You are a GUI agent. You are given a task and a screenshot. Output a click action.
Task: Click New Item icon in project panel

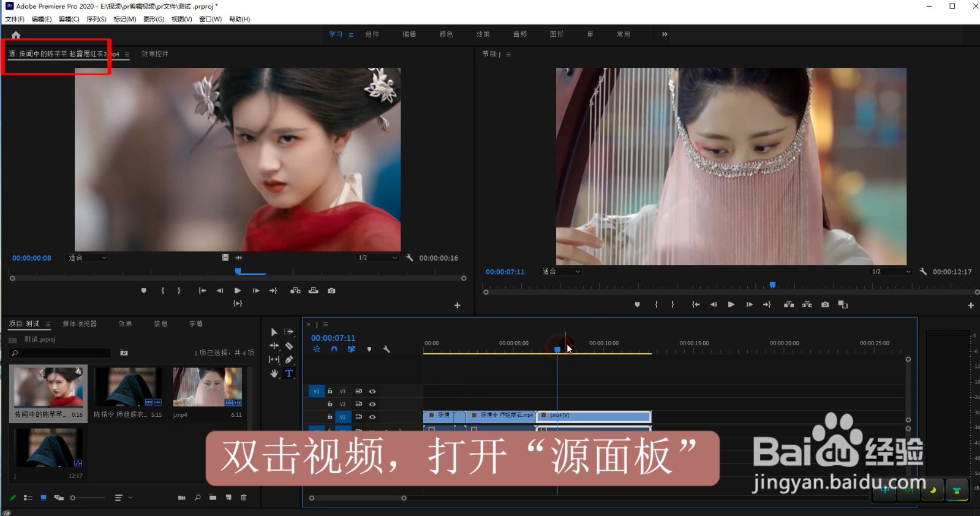point(228,498)
